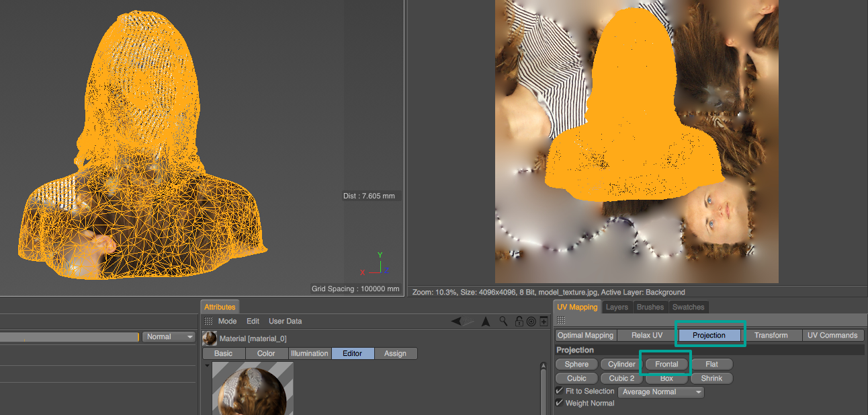This screenshot has height=415, width=868.
Task: Open the material Illumination tab
Action: pyautogui.click(x=310, y=353)
